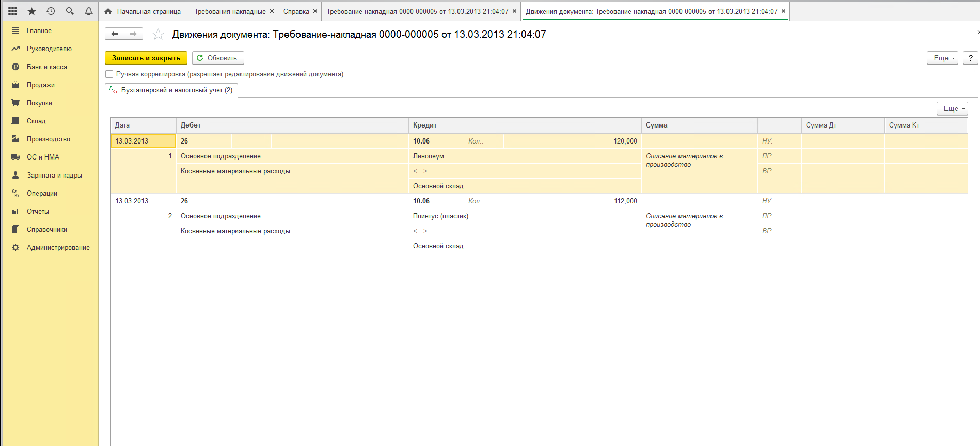Open Администрирование section in sidebar
The image size is (980, 446).
tap(58, 247)
